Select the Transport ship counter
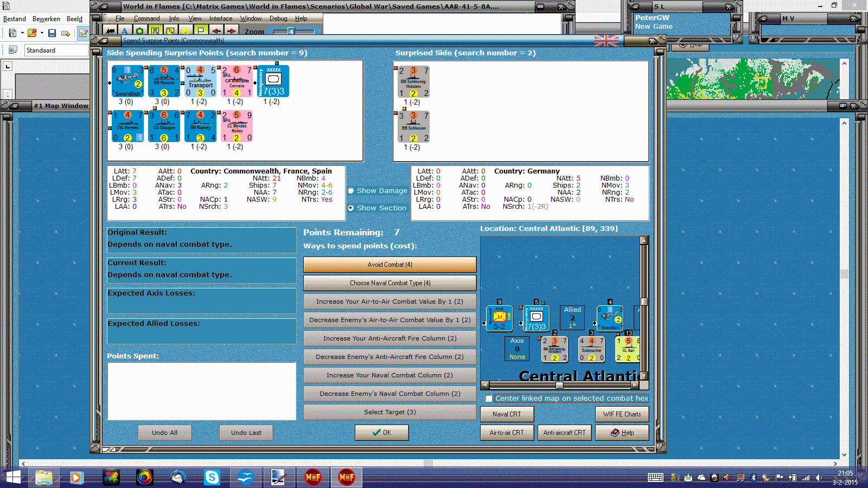The image size is (868, 488). (x=200, y=81)
